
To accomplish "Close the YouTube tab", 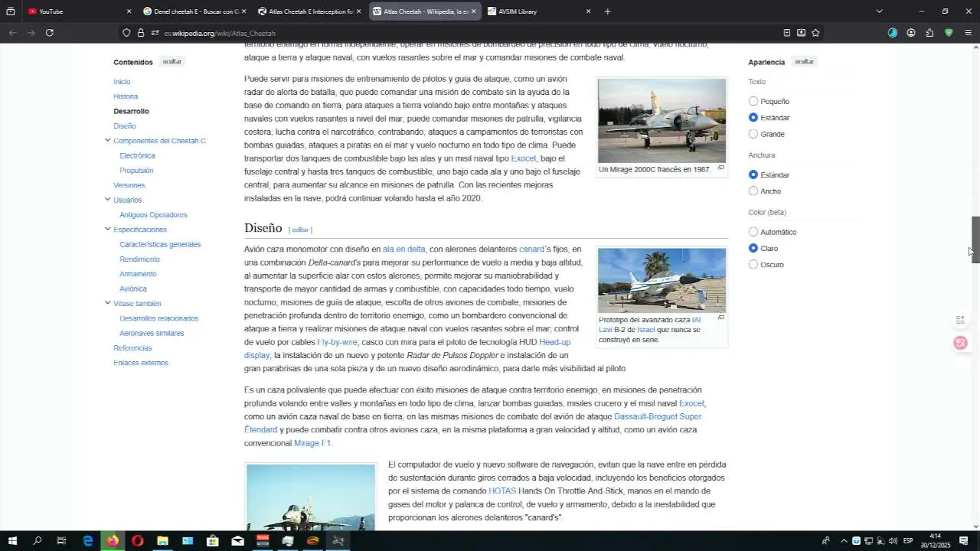I will (129, 11).
